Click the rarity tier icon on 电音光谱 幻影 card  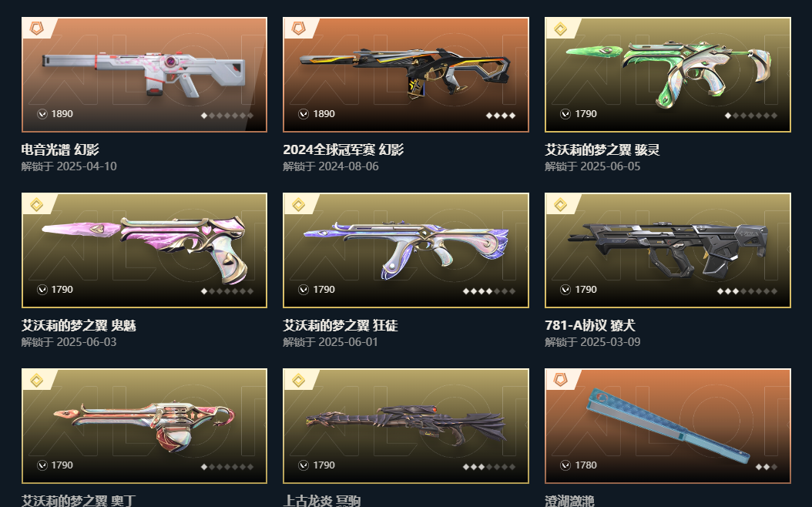pos(37,29)
